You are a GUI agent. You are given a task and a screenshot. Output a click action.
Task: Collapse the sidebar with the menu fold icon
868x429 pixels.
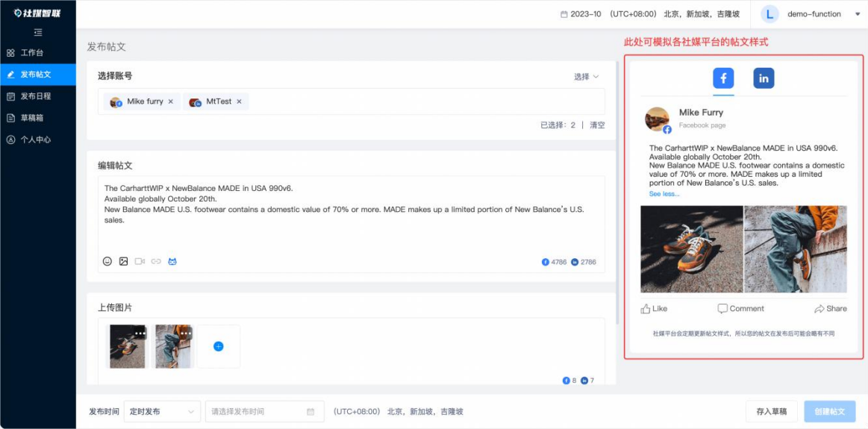38,33
